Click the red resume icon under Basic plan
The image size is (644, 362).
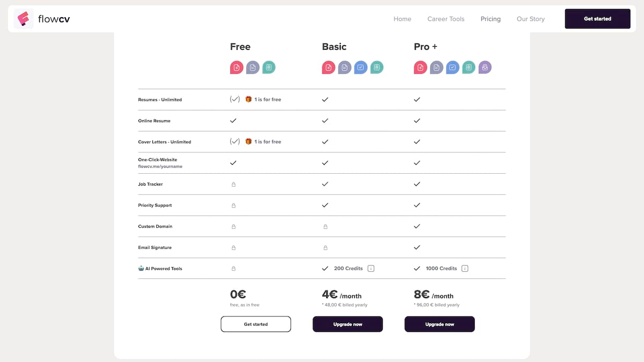coord(328,67)
